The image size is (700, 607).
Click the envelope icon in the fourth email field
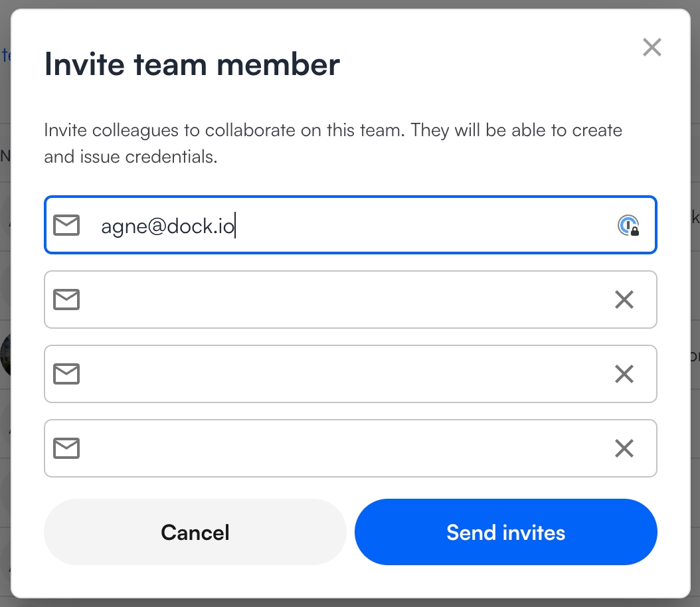click(66, 449)
